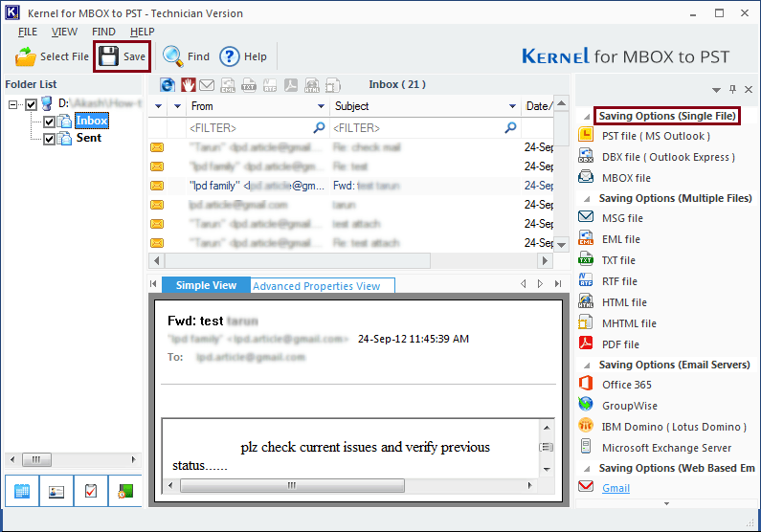The image size is (761, 532).
Task: Click the TXT icon in message toolbar
Action: [x=249, y=85]
